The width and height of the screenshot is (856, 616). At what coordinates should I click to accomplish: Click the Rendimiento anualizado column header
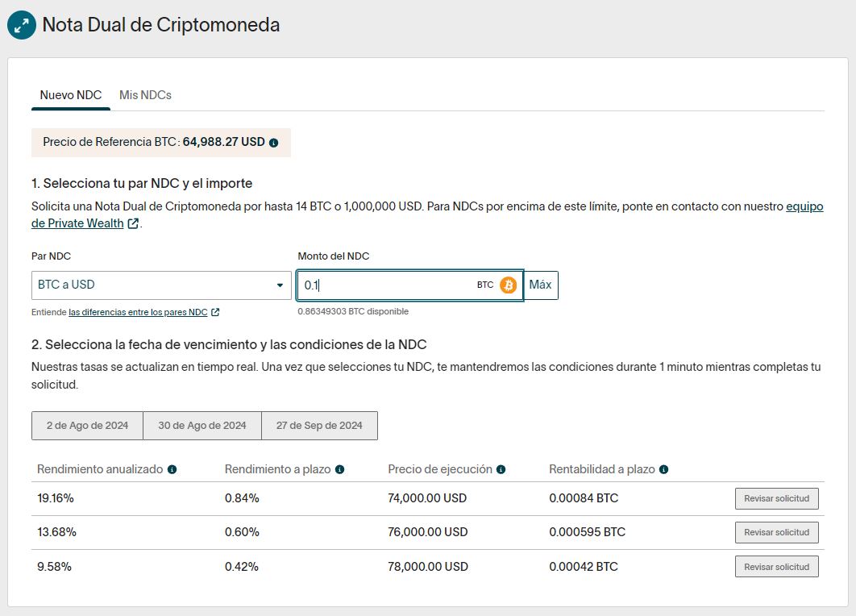coord(100,469)
